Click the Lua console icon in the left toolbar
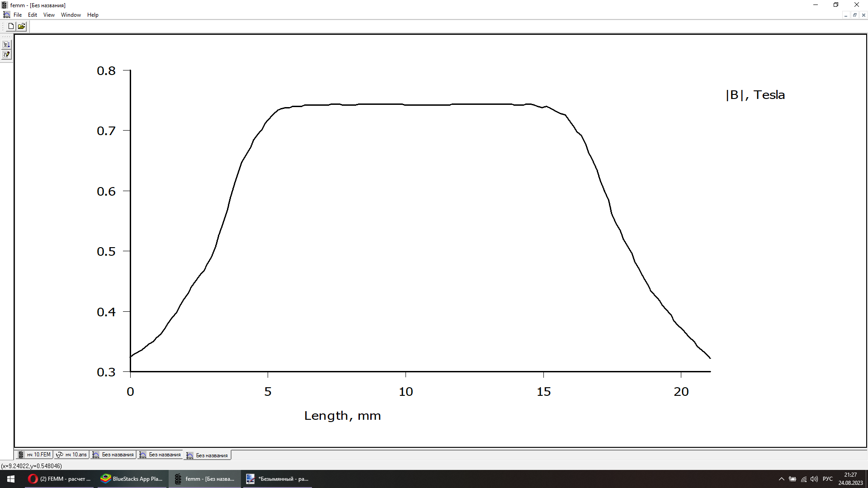The image size is (868, 488). pyautogui.click(x=6, y=45)
